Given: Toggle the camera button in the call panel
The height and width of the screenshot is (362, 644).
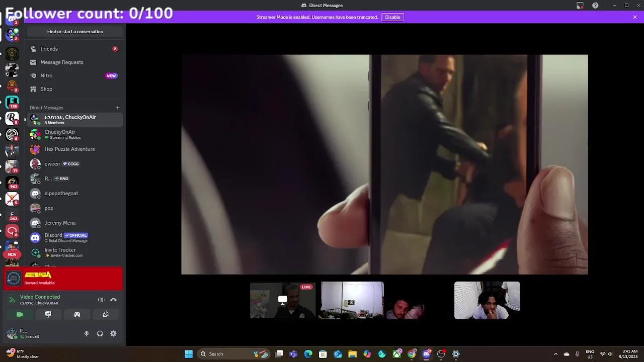Looking at the screenshot, I should 20,314.
